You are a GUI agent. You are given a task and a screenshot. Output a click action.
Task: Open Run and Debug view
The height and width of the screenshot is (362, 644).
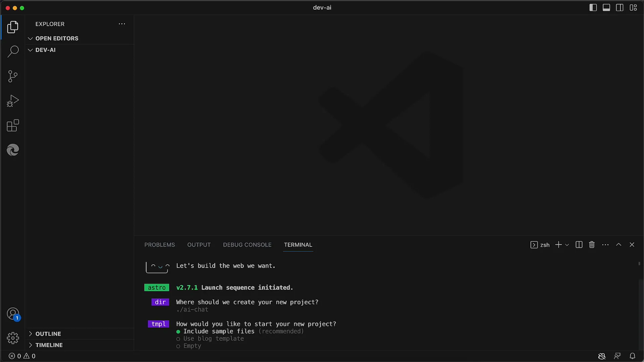(13, 101)
